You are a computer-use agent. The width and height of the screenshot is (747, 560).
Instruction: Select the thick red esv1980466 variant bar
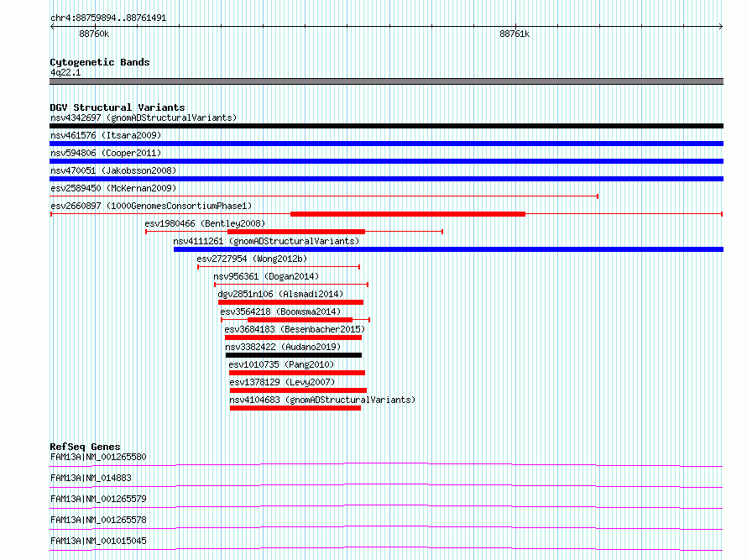click(x=296, y=232)
